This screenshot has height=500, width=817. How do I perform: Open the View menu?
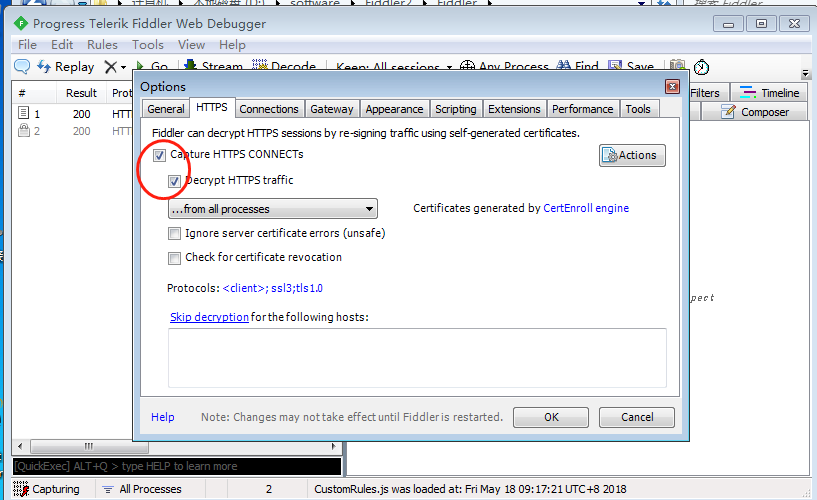191,45
